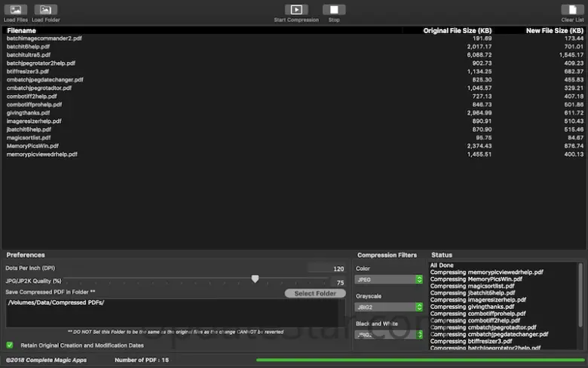Expand the Black and White filter dropdown
This screenshot has height=368, width=588.
389,334
